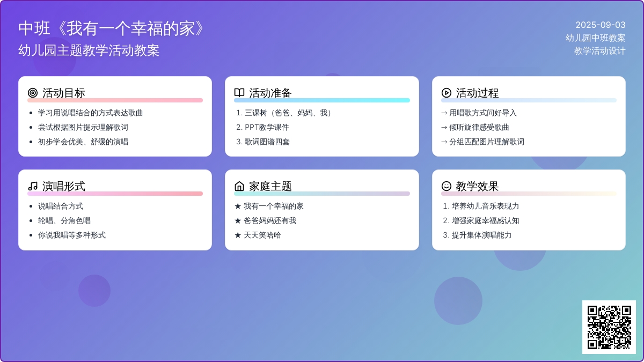
Task: Click the 活动过程 card heading
Action: (x=478, y=93)
